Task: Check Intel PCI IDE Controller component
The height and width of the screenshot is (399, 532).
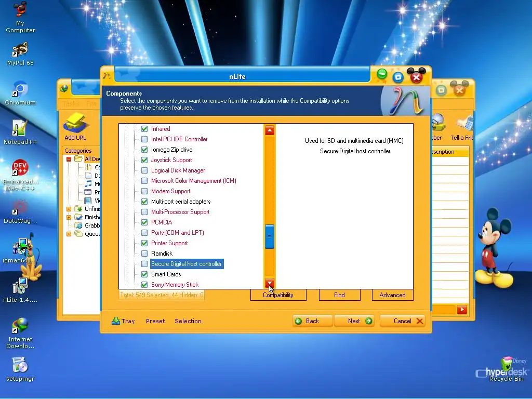Action: tap(144, 139)
